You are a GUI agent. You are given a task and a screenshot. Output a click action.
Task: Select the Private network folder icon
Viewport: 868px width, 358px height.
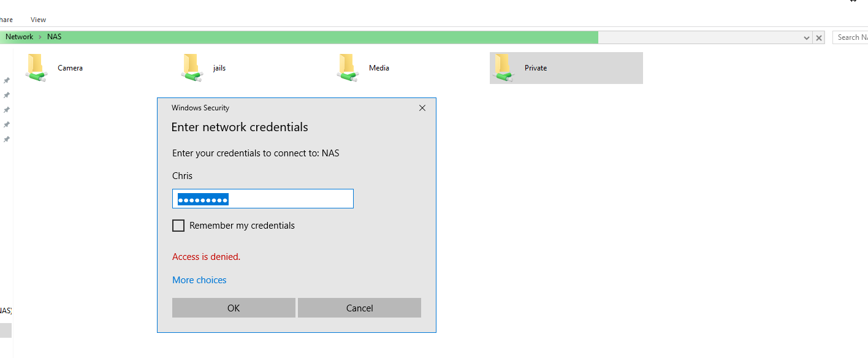click(503, 68)
